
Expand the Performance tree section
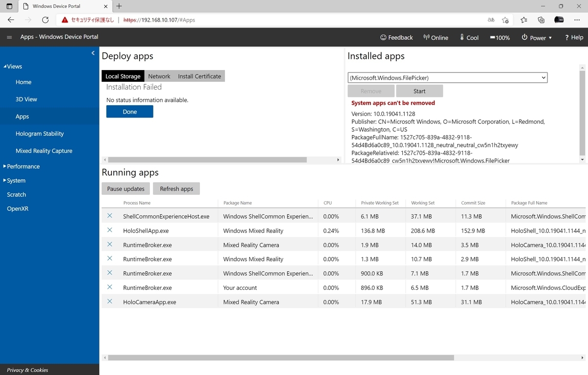tap(5, 166)
